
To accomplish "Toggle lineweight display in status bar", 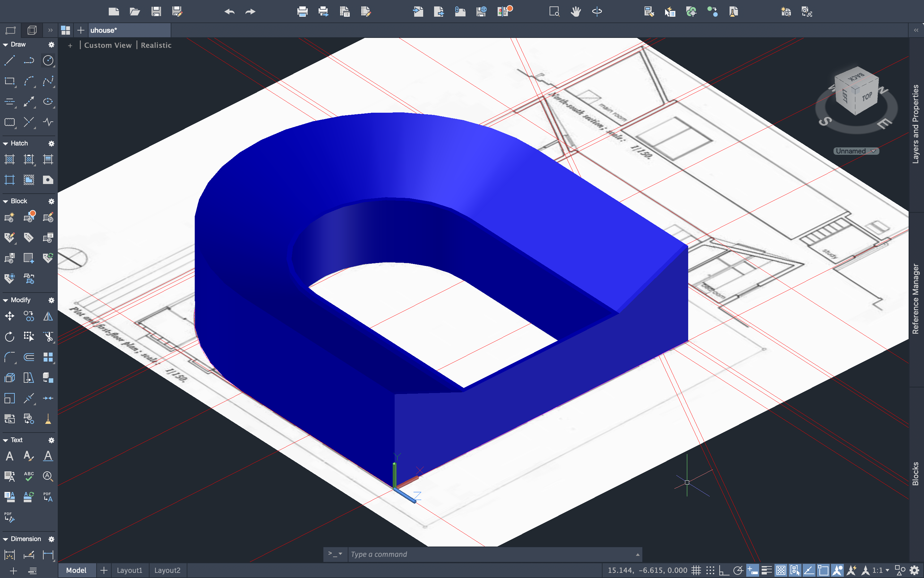I will (767, 570).
